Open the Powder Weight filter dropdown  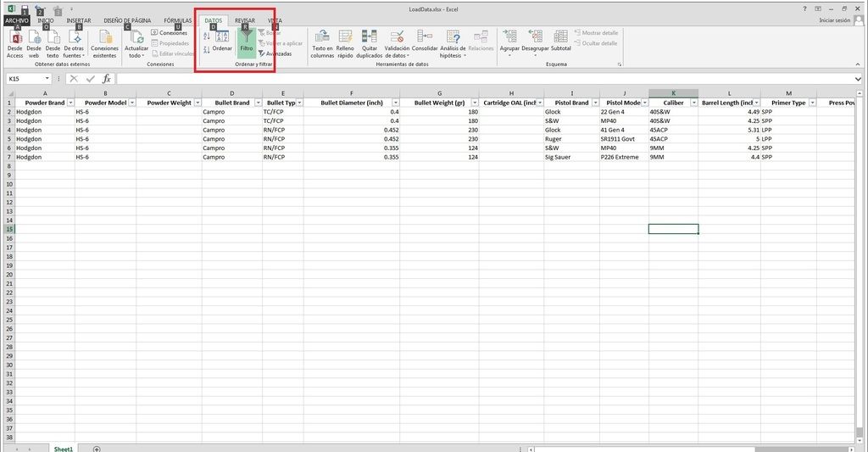(x=198, y=103)
